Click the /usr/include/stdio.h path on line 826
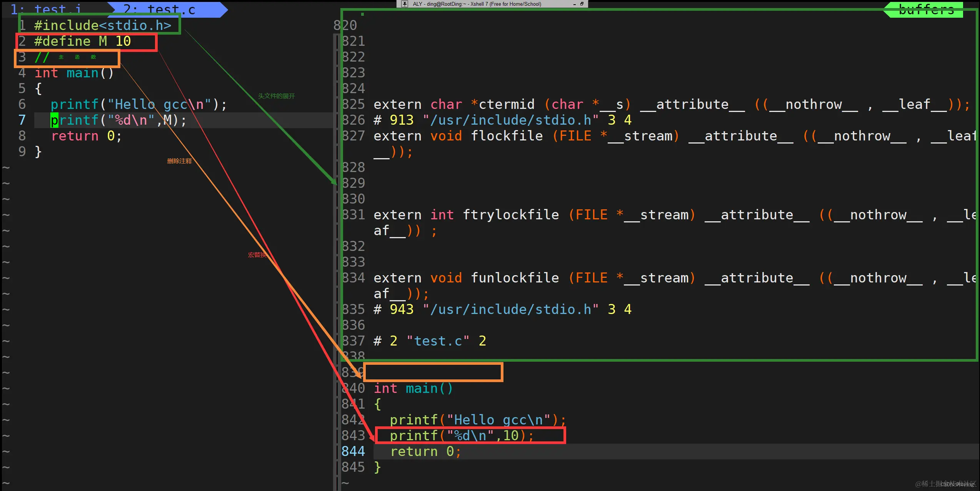 511,120
